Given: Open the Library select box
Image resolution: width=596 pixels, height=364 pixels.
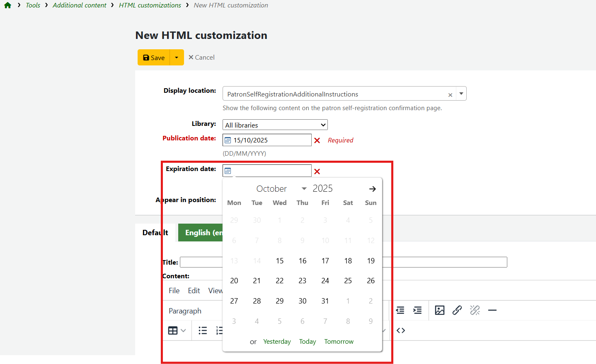Looking at the screenshot, I should (275, 125).
